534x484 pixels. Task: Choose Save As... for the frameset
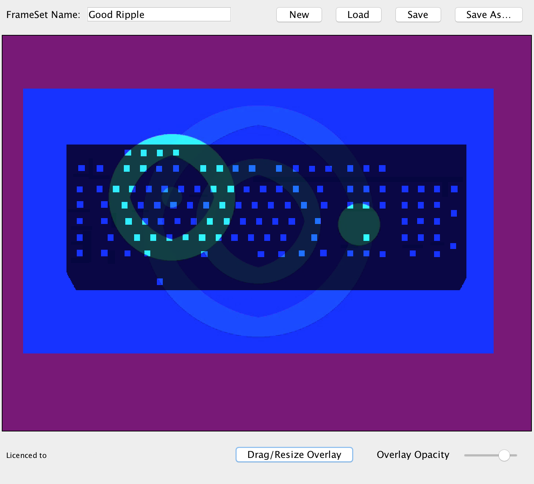click(488, 15)
